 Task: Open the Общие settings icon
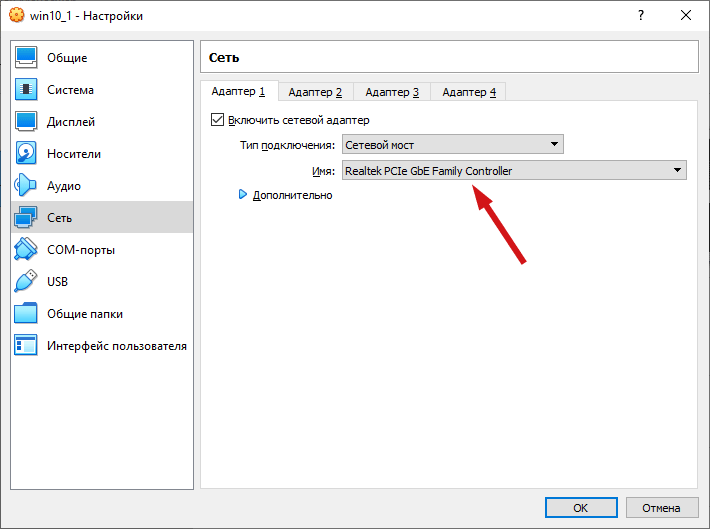(x=26, y=58)
